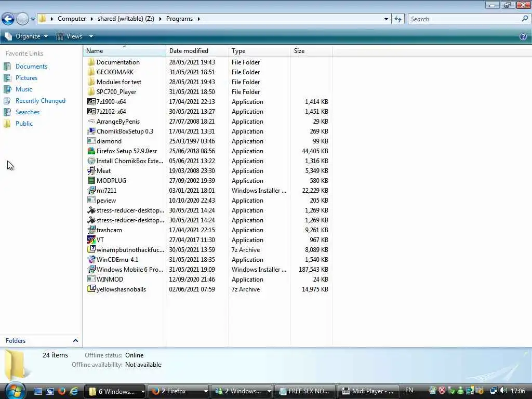Image resolution: width=532 pixels, height=399 pixels.
Task: Click the Back navigation arrow button
Action: coord(8,19)
